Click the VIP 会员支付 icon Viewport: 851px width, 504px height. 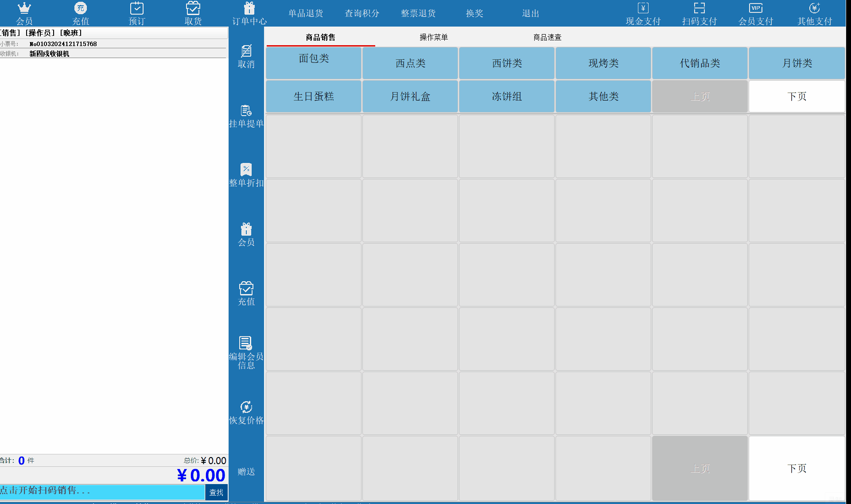click(755, 9)
